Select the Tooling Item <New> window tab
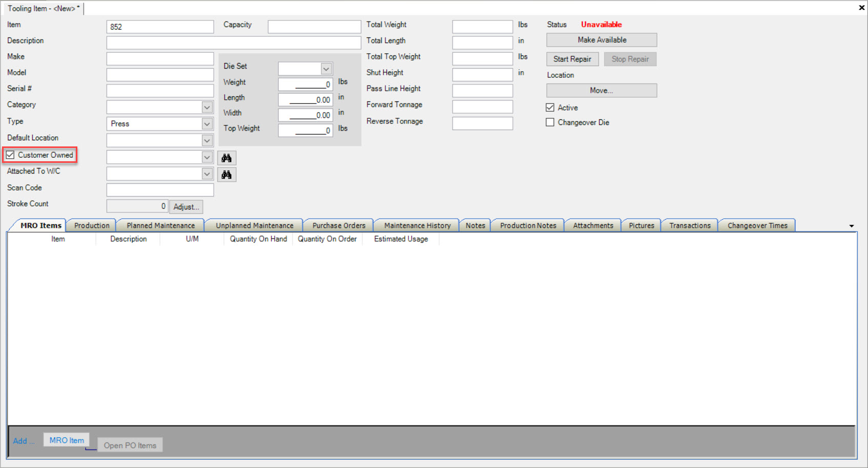This screenshot has height=468, width=868. pos(44,8)
